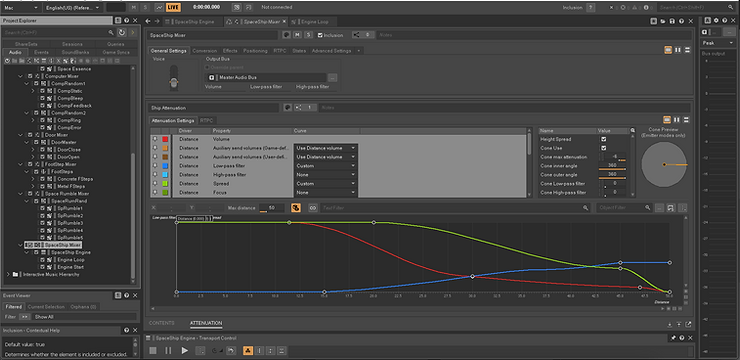
Task: Toggle inclusion checkbox for SpRumble3
Action: click(x=42, y=223)
